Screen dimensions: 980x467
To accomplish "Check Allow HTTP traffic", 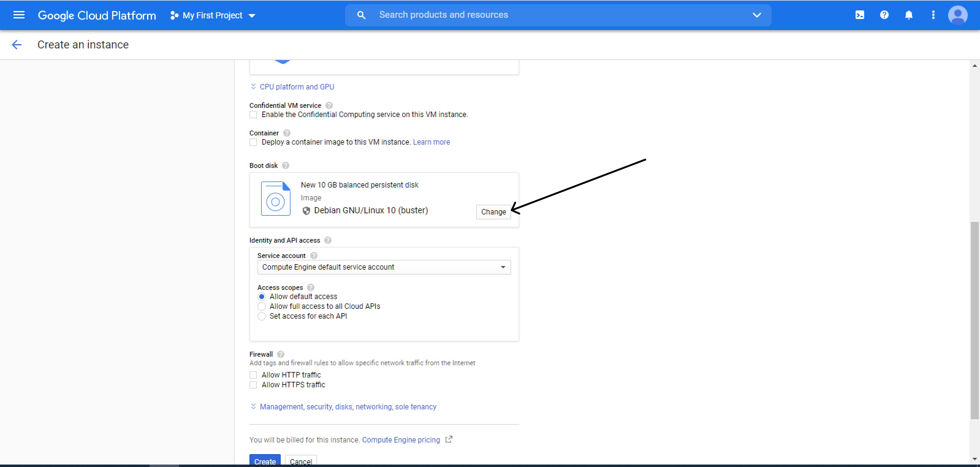I will point(253,375).
